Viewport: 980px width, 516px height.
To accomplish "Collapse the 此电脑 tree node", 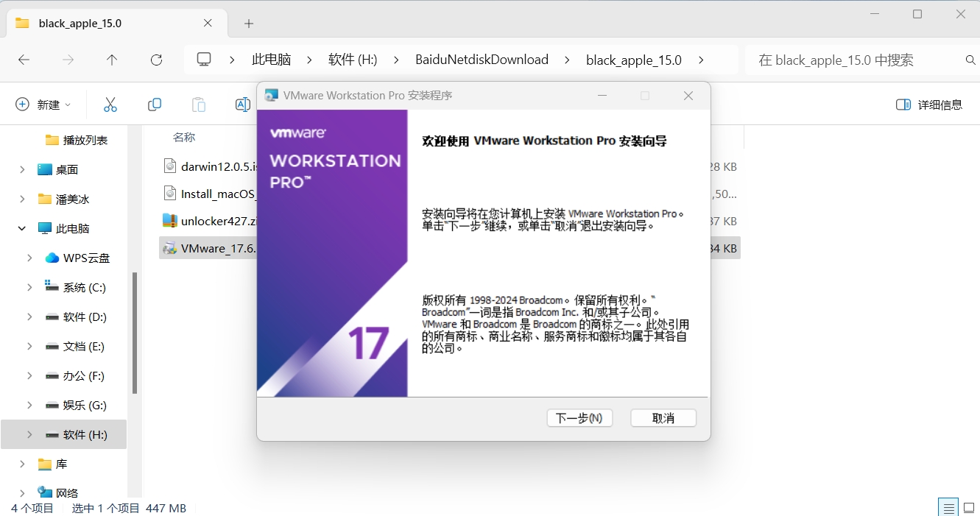I will (x=23, y=228).
